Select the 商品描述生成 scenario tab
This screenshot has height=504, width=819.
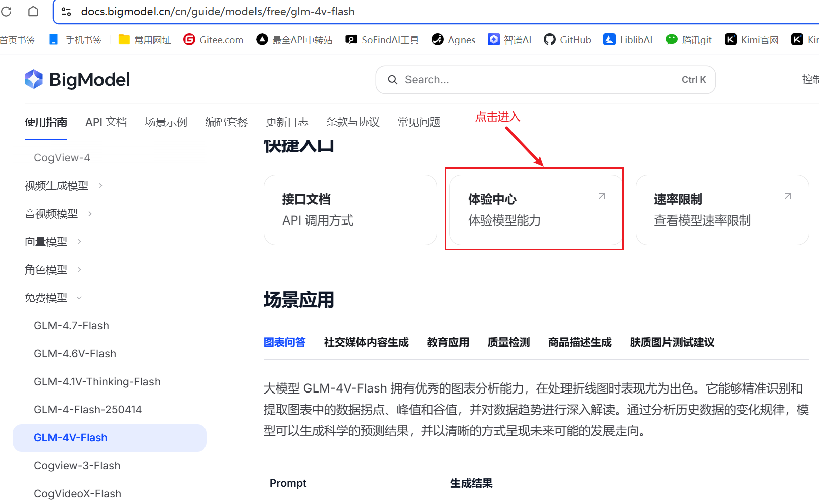pos(580,342)
